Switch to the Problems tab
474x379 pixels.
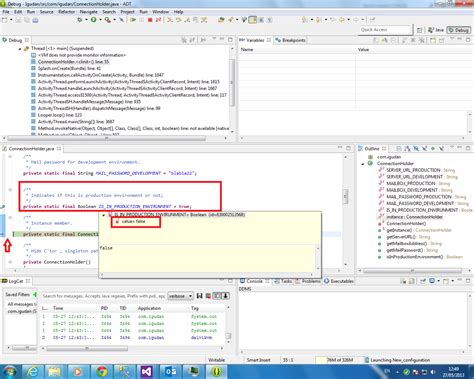308,281
